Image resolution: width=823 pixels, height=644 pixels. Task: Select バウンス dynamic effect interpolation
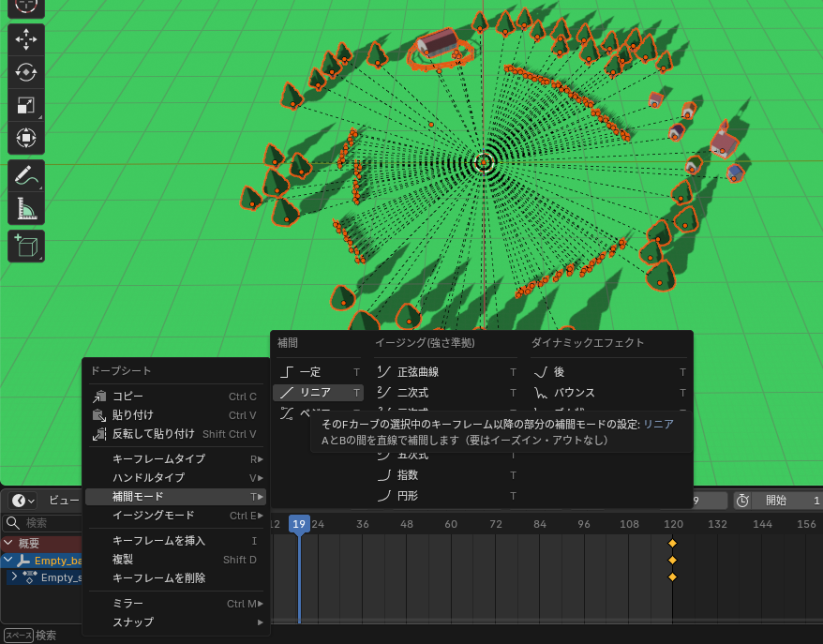574,393
